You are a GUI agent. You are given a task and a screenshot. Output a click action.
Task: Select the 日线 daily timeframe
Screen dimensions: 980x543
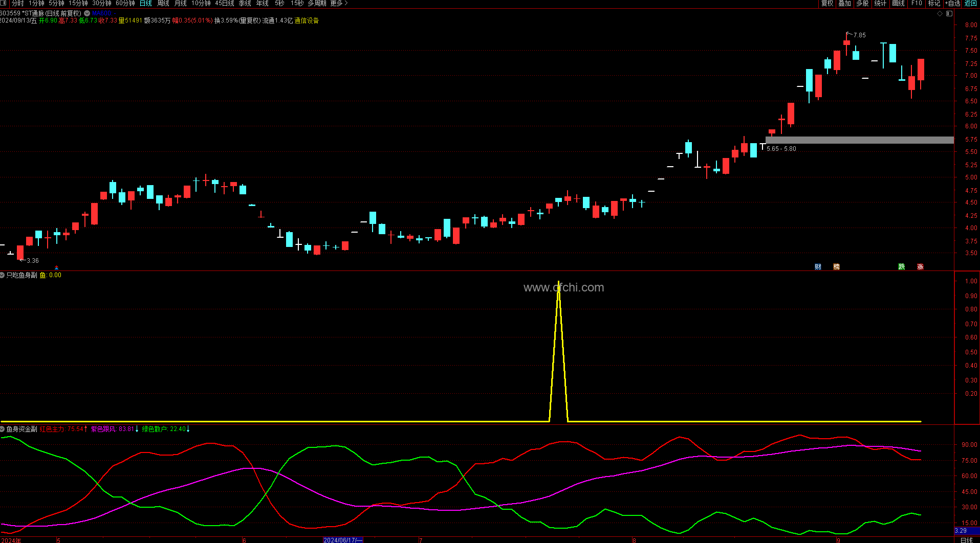point(146,4)
